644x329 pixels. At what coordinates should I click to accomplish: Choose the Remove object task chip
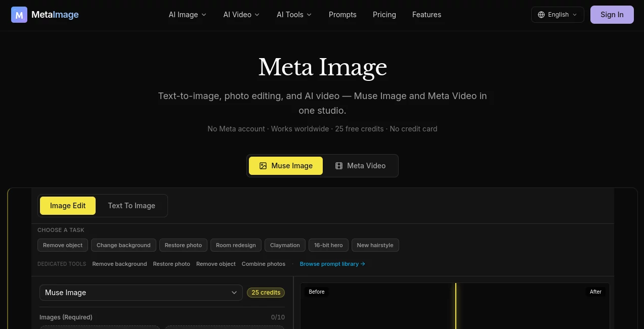[63, 245]
